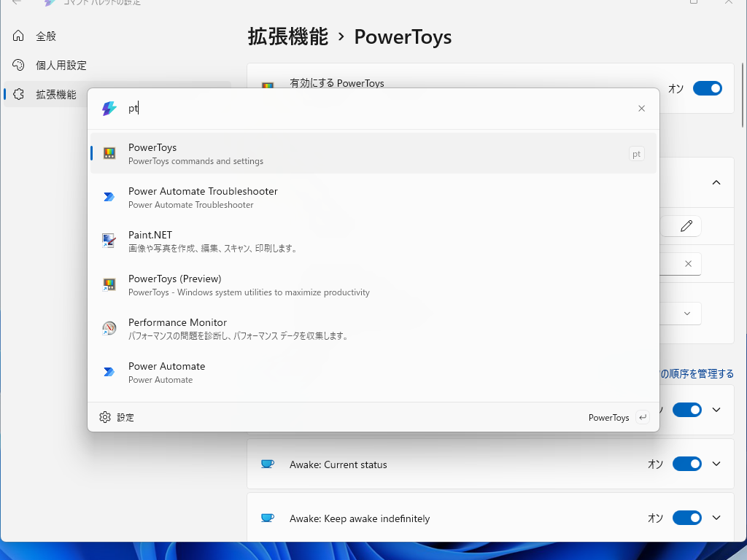Click the PowerToys icon on the first result

point(110,153)
